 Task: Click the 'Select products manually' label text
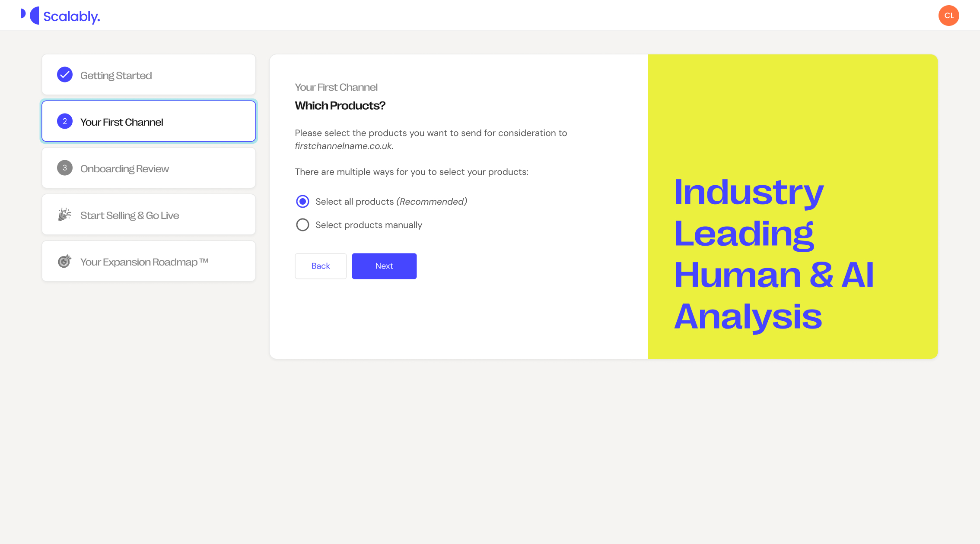click(x=369, y=225)
